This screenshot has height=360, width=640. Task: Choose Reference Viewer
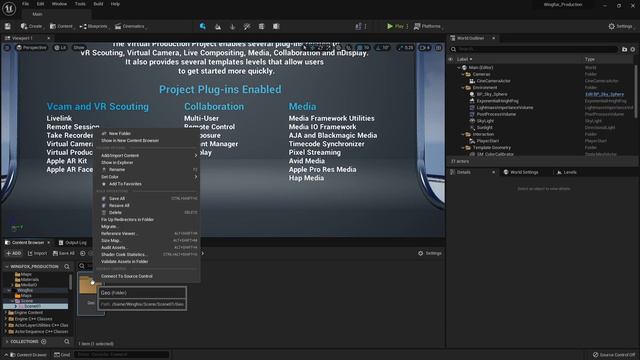pyautogui.click(x=119, y=233)
